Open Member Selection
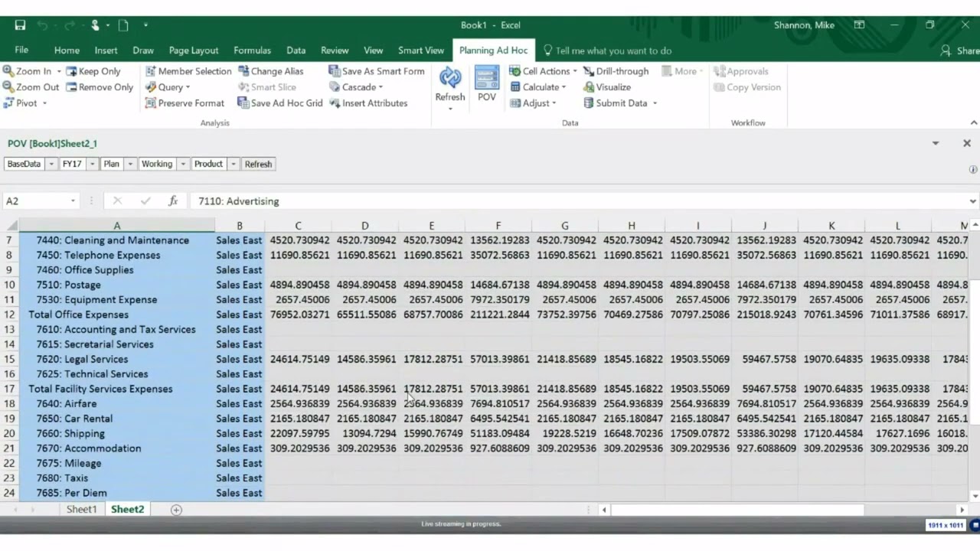 [x=188, y=71]
